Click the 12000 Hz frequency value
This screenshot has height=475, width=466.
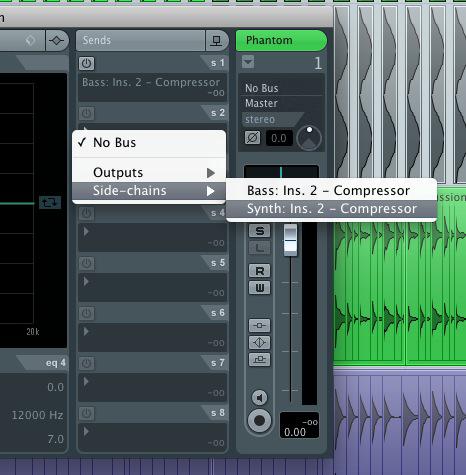(37, 415)
